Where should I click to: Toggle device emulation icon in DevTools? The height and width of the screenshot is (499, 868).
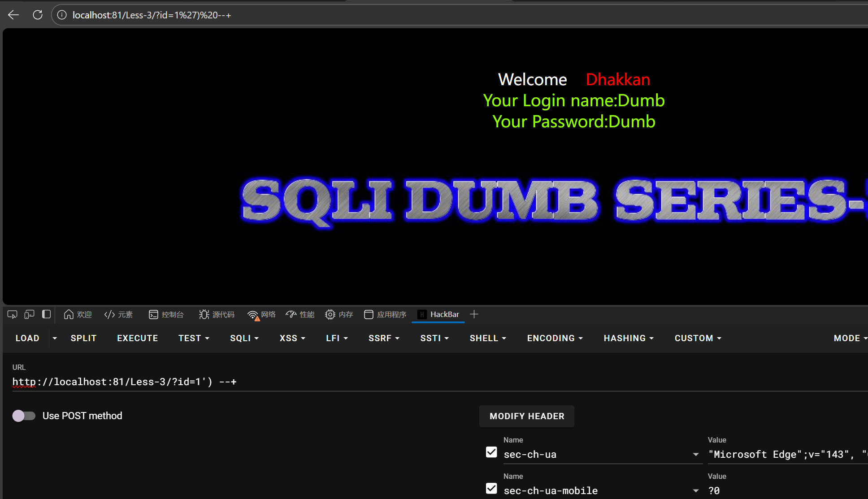[x=29, y=314]
